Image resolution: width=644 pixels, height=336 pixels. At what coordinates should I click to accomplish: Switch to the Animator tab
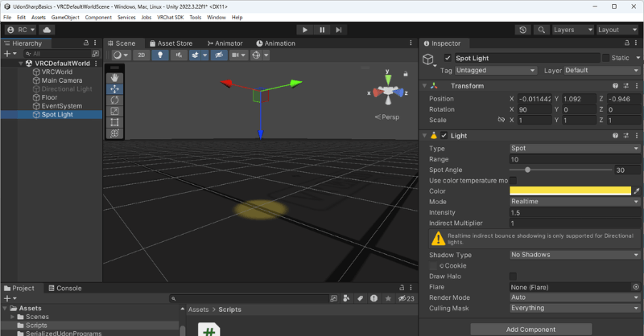click(225, 43)
